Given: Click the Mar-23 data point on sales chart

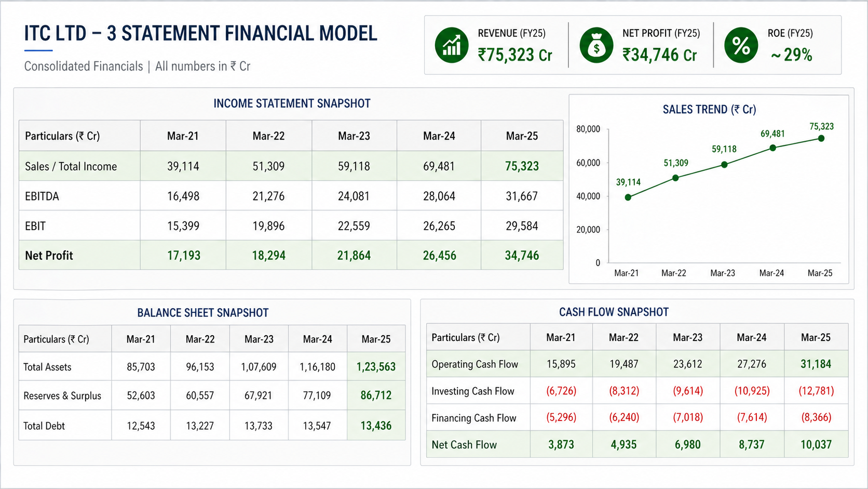Looking at the screenshot, I should [725, 165].
